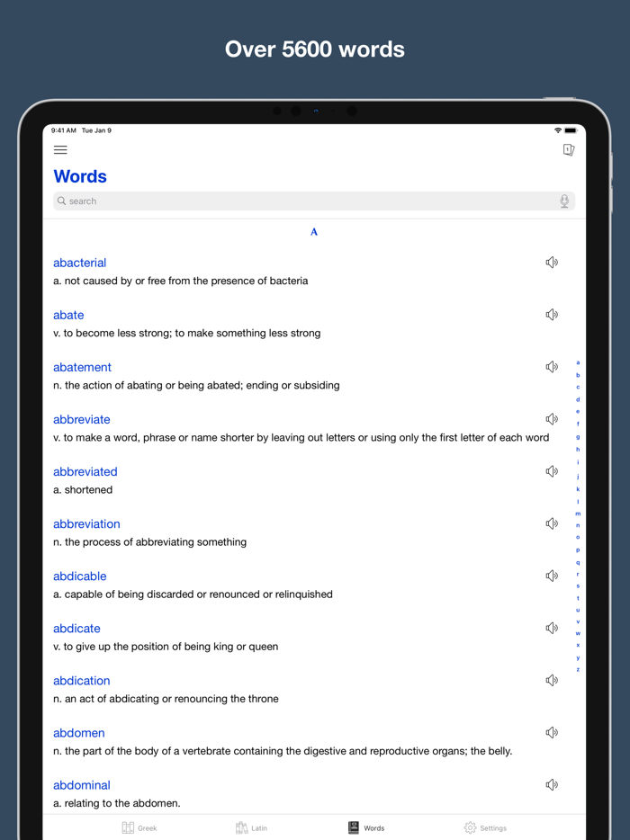Jump to letter g in the index

point(578,437)
